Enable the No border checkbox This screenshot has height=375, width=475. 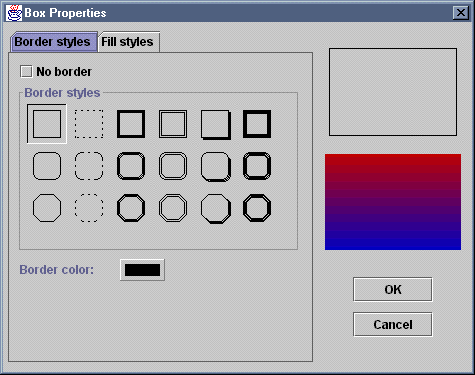(26, 72)
